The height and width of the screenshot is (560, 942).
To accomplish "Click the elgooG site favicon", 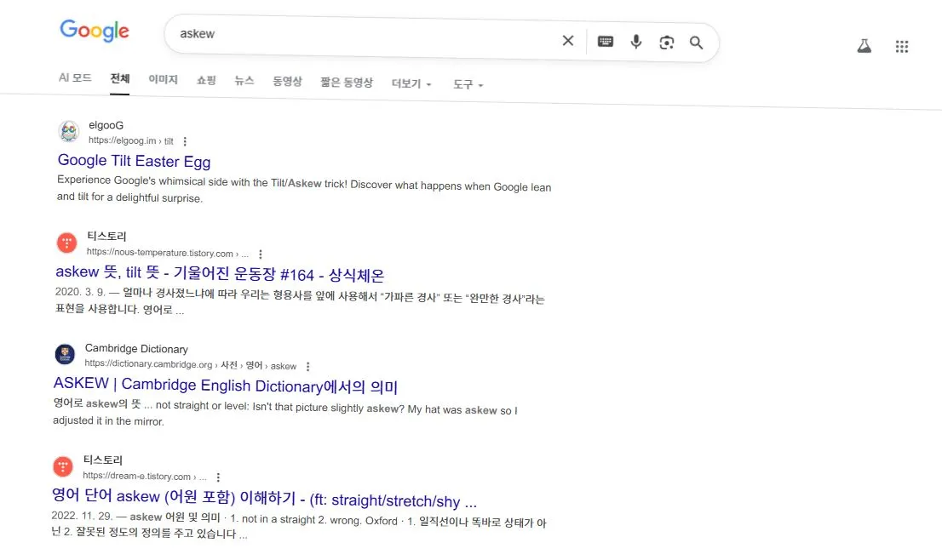I will [x=68, y=132].
